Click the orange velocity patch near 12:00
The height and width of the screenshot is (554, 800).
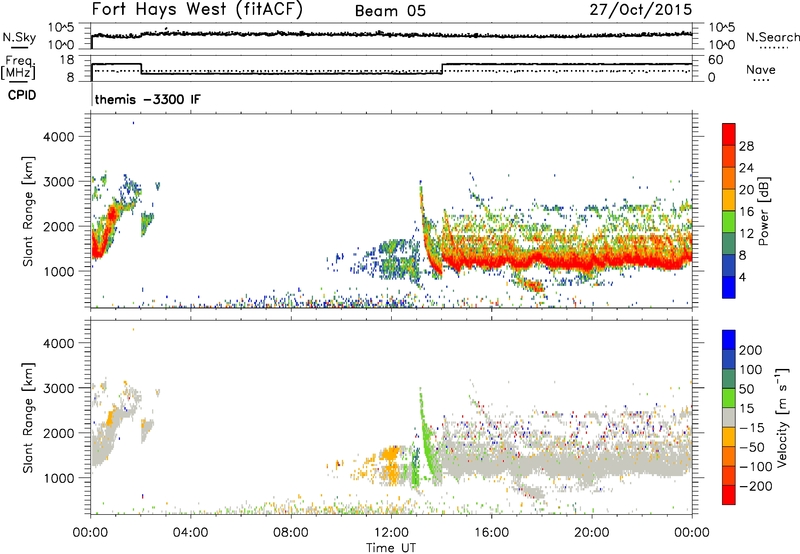pos(391,465)
